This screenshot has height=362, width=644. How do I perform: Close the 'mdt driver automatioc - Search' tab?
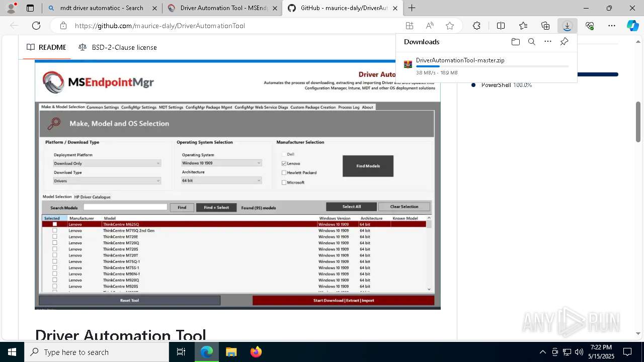click(153, 8)
